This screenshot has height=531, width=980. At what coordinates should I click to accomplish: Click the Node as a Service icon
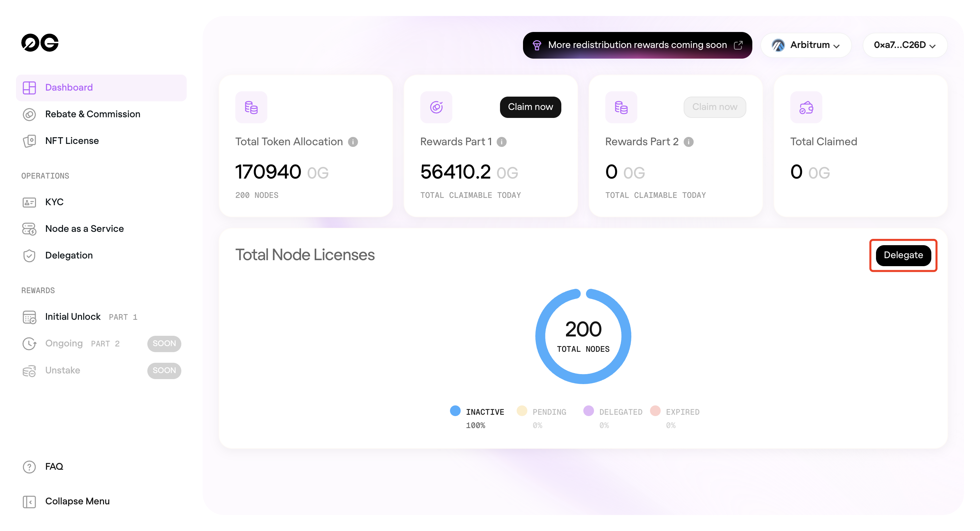point(29,229)
